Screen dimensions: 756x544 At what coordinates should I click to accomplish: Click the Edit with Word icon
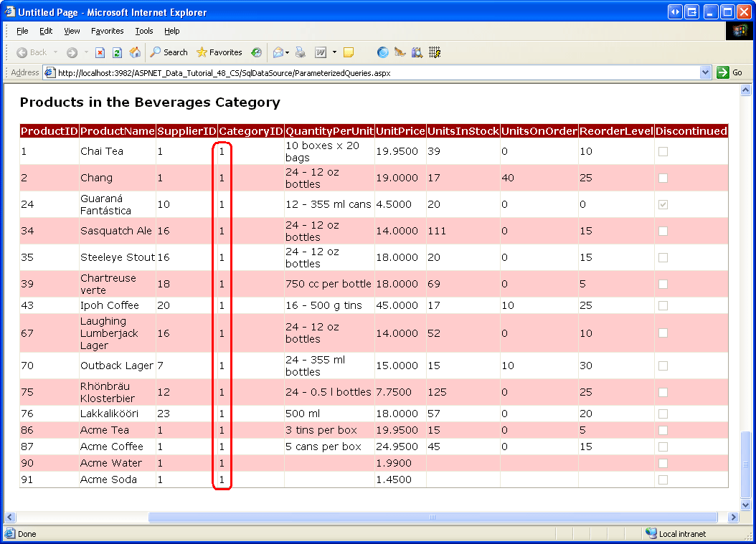(x=321, y=52)
